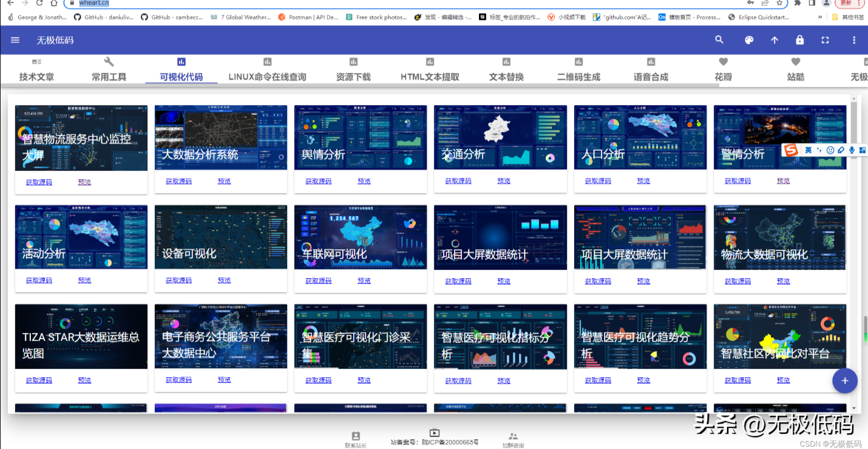Screen dimensions: 868x449
Task: Click the up arrow icon in header
Action: pos(775,40)
